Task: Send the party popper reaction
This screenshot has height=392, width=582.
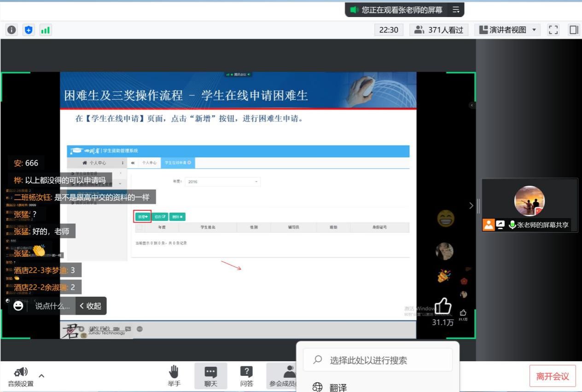Action: [x=444, y=276]
